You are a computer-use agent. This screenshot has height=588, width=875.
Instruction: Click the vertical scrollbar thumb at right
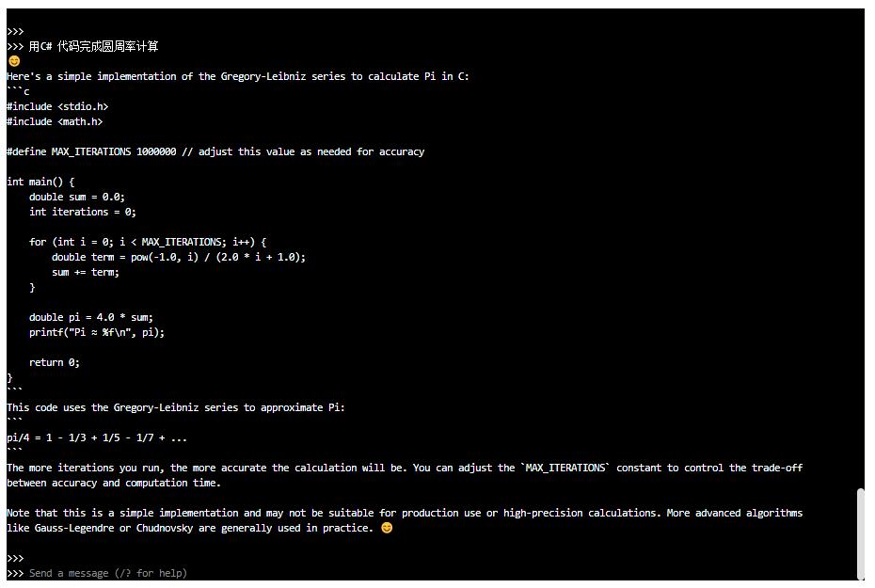coord(861,533)
